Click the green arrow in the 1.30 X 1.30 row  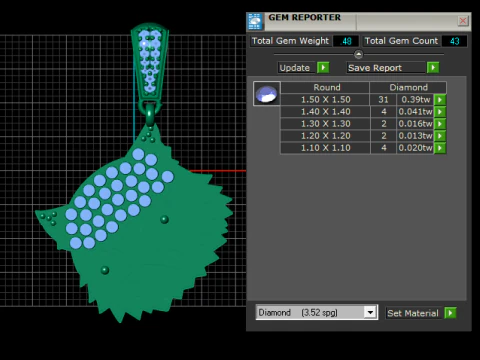(x=440, y=124)
